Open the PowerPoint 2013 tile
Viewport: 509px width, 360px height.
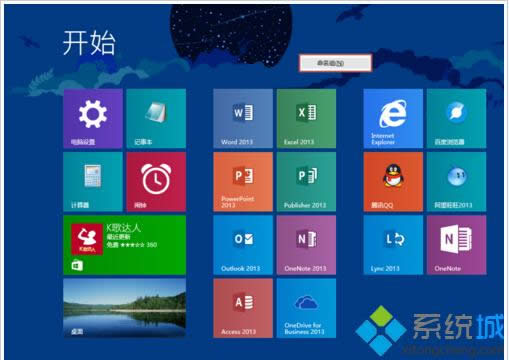tap(243, 182)
